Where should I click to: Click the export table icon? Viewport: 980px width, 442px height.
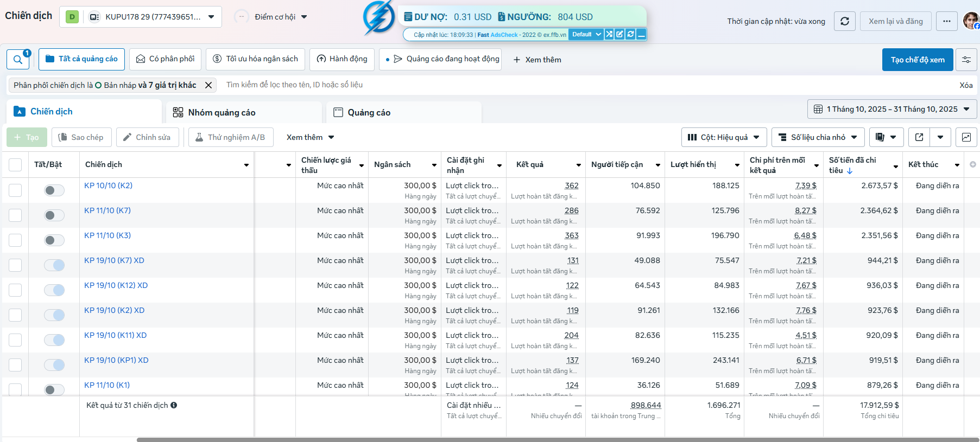click(x=919, y=137)
